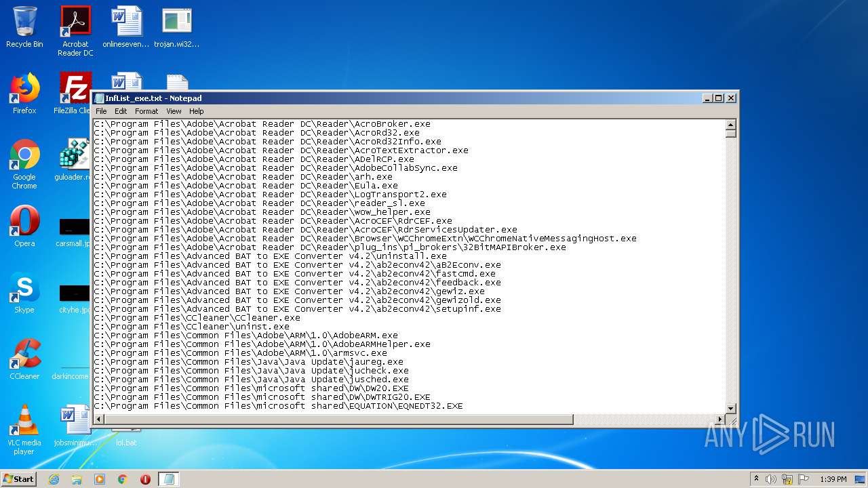Open the Recycle Bin desktop icon

24,28
